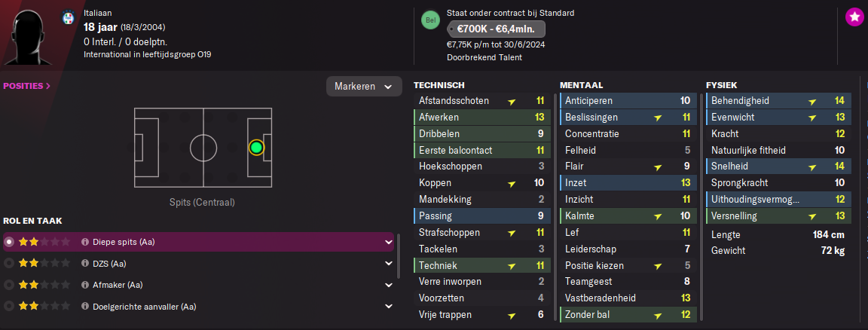
Task: Open the Markeren dropdown
Action: [x=364, y=87]
